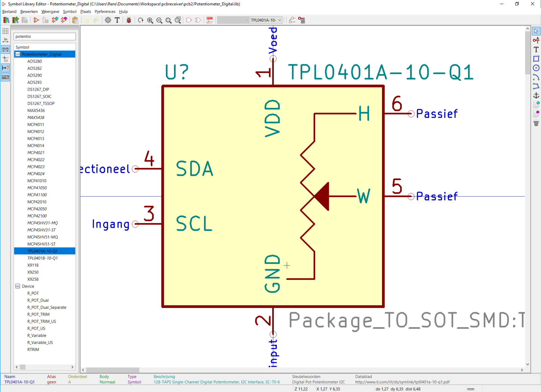Click the Undo icon
This screenshot has height=392, width=541.
point(87,20)
